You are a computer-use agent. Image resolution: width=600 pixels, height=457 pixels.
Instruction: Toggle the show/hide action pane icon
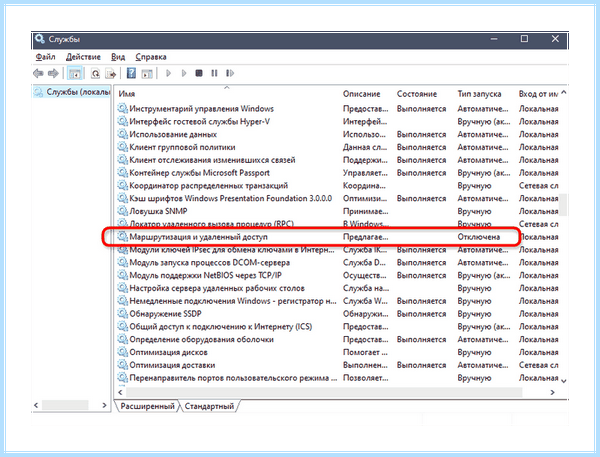coord(147,73)
